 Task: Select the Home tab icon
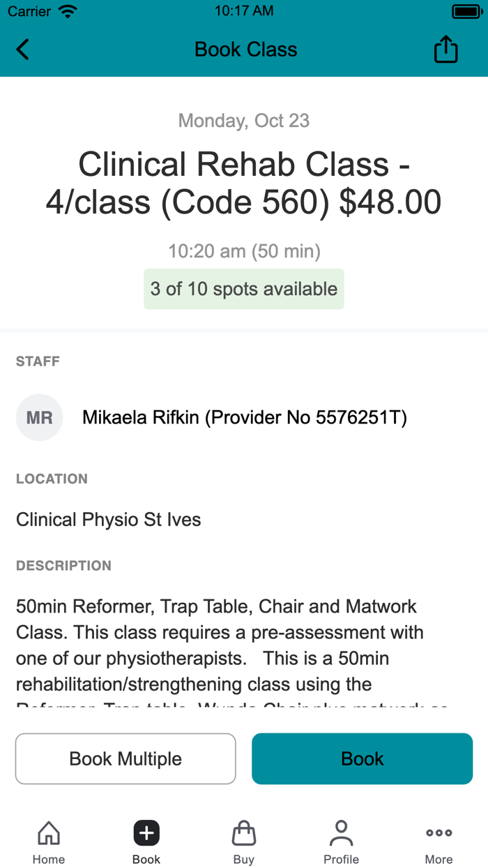[48, 832]
